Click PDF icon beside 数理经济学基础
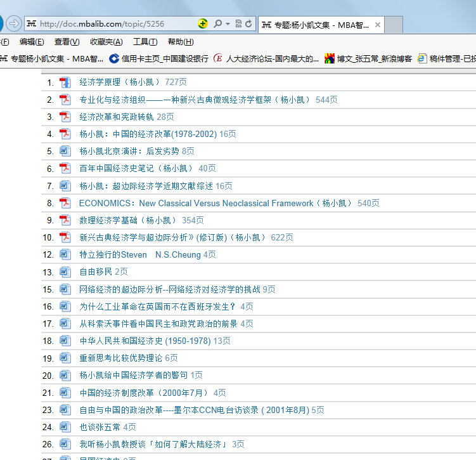 (65, 220)
